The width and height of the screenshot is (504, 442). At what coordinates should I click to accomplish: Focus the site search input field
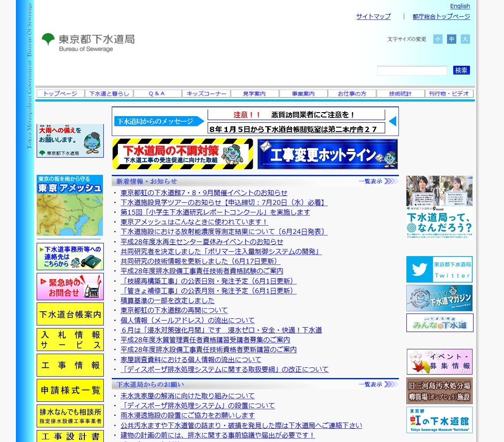(412, 70)
